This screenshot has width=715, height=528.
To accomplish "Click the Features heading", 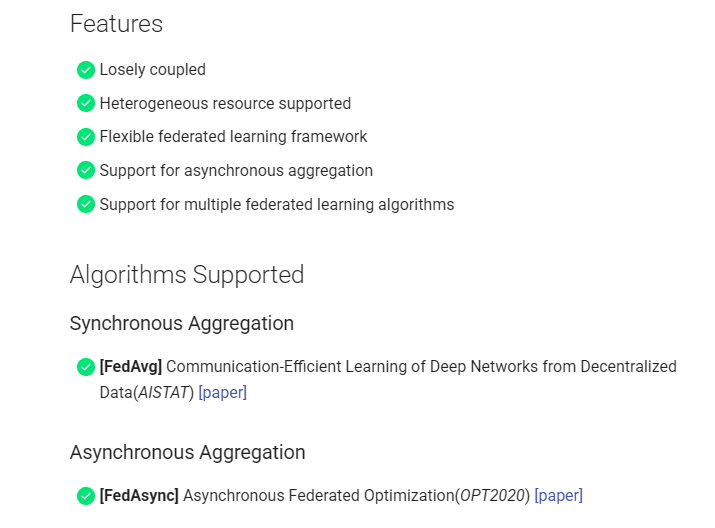I will [116, 24].
